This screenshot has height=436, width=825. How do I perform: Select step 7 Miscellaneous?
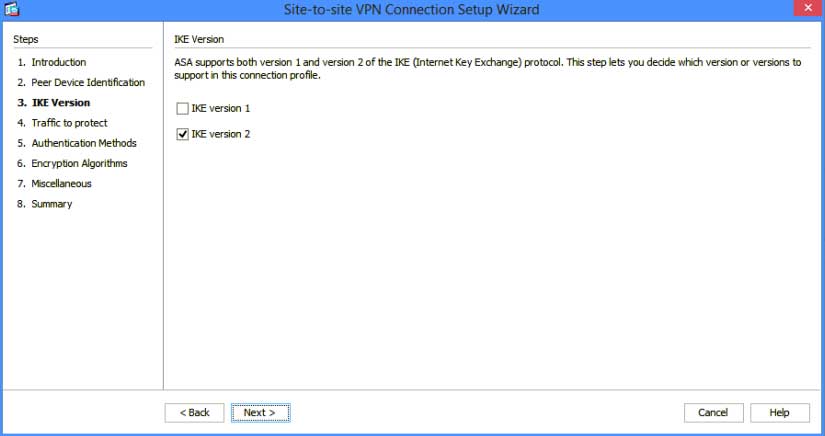pyautogui.click(x=54, y=184)
